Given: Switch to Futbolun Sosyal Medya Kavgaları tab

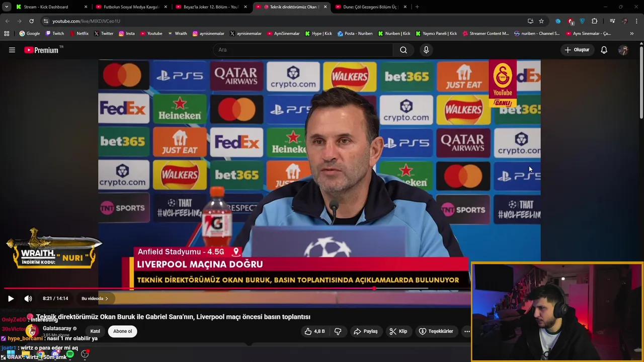Looking at the screenshot, I should pos(132,7).
